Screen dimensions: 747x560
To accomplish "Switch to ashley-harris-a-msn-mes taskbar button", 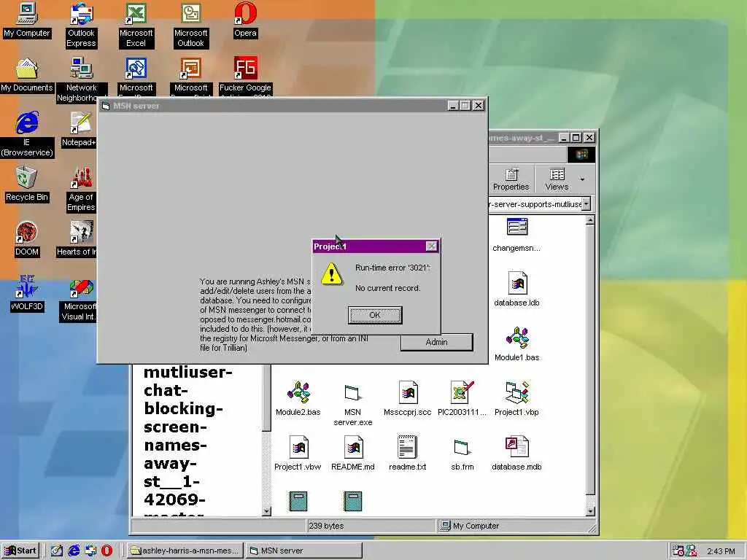I will click(x=185, y=551).
